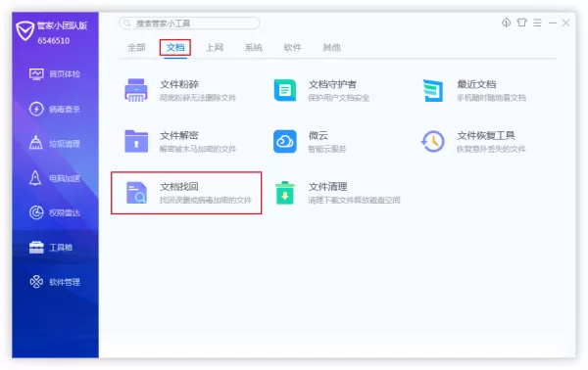Click the 工具箱 toolbox icon in sidebar
Viewport: 588px width, 370px height.
point(36,248)
